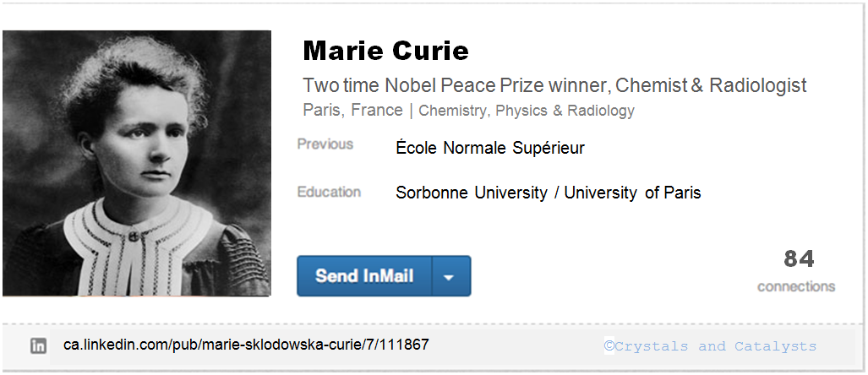The image size is (868, 375).
Task: Click the LinkedIn logo icon
Action: point(38,345)
